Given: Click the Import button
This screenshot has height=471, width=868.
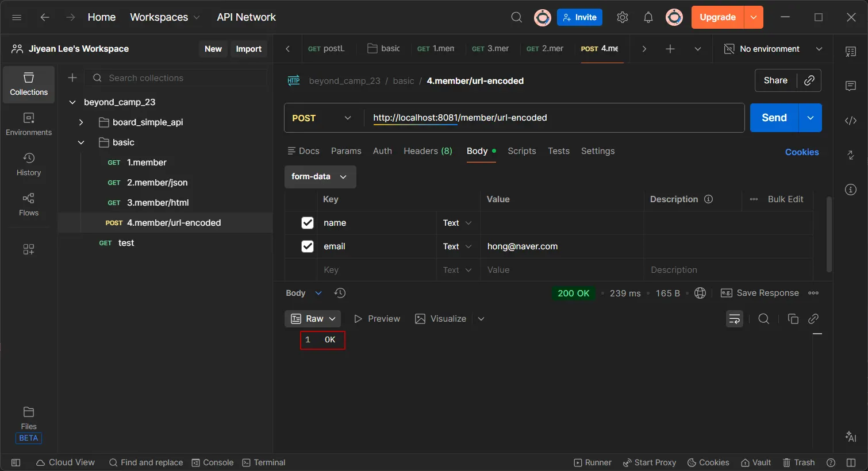Looking at the screenshot, I should pos(248,49).
